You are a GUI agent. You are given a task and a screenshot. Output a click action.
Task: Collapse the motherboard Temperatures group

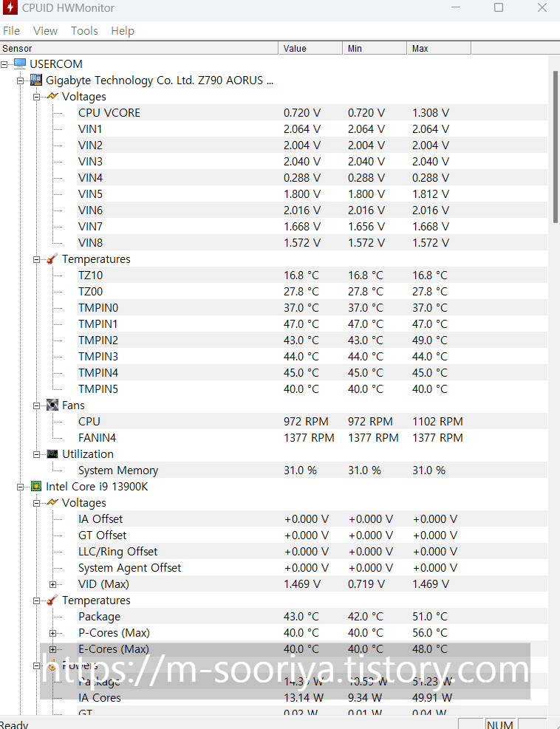pos(37,259)
